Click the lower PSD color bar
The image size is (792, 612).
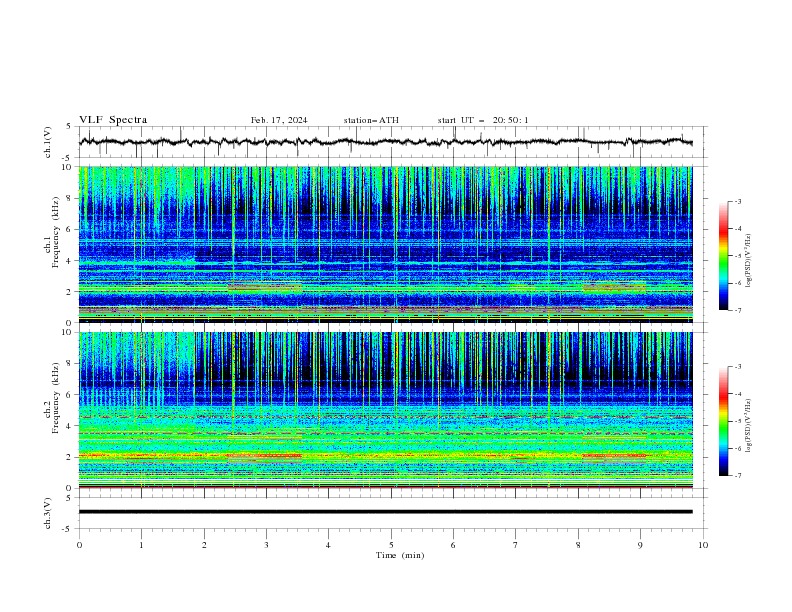(723, 421)
